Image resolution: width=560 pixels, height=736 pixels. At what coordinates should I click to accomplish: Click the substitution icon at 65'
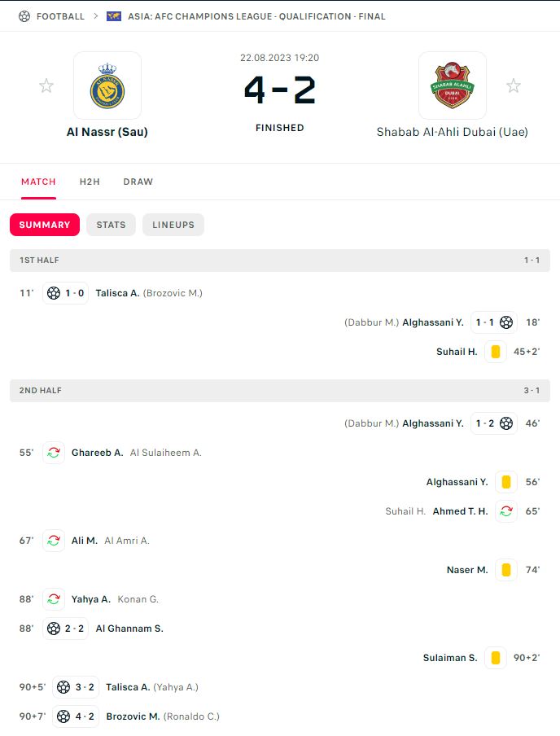click(x=506, y=511)
